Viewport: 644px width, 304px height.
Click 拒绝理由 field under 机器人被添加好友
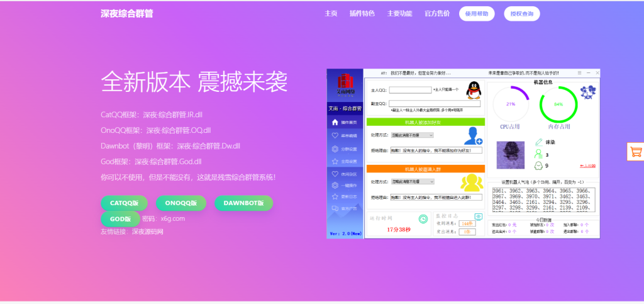pyautogui.click(x=436, y=150)
